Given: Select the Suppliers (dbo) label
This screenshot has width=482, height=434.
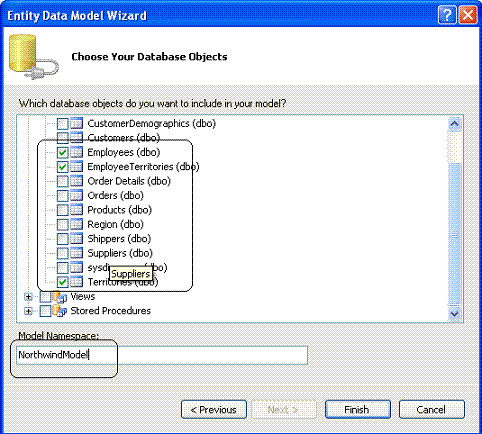Looking at the screenshot, I should (x=120, y=253).
